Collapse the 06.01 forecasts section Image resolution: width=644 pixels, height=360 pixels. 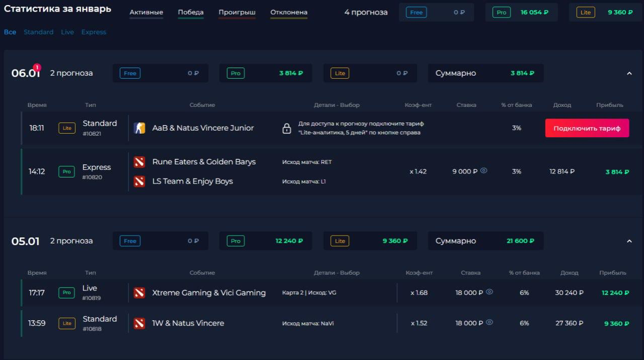tap(629, 73)
